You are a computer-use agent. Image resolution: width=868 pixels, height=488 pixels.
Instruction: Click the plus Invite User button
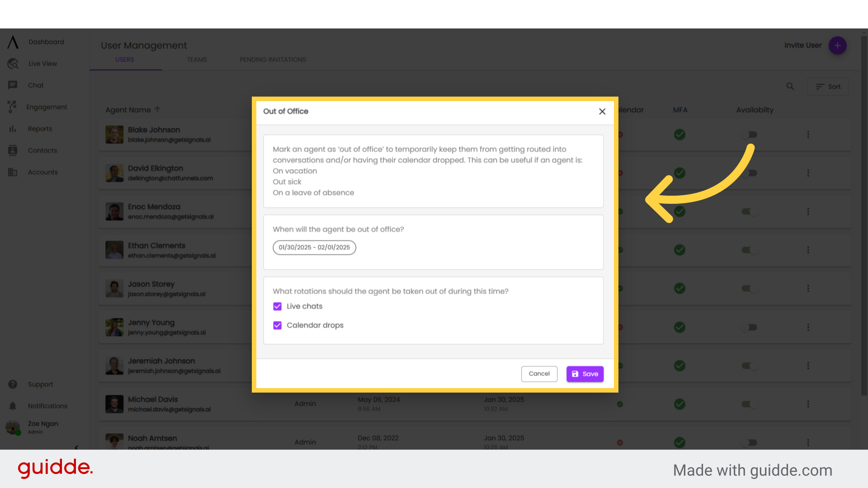[838, 46]
